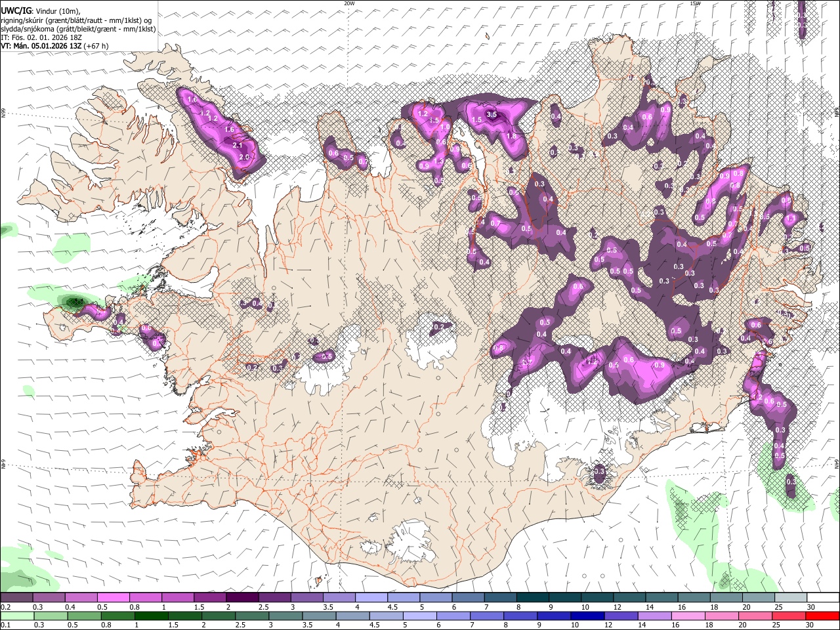The width and height of the screenshot is (840, 630).
Task: Click the '12' label in the rain legend row
Action: pos(608,625)
